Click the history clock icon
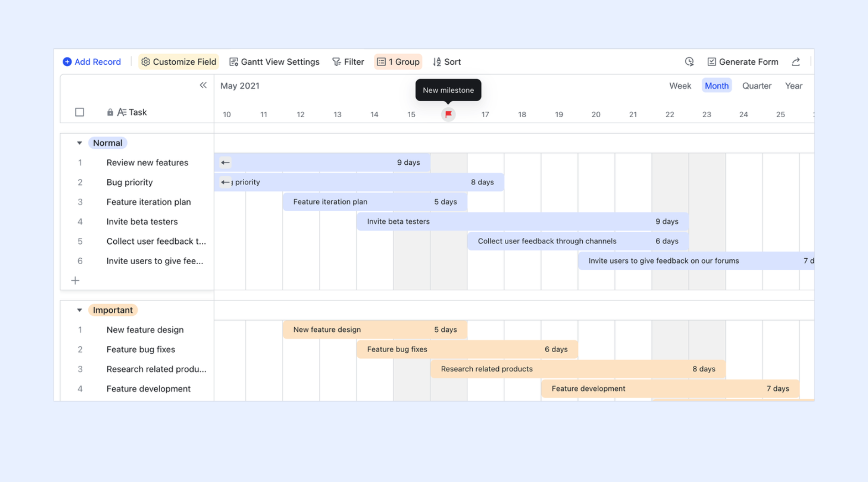 tap(689, 62)
